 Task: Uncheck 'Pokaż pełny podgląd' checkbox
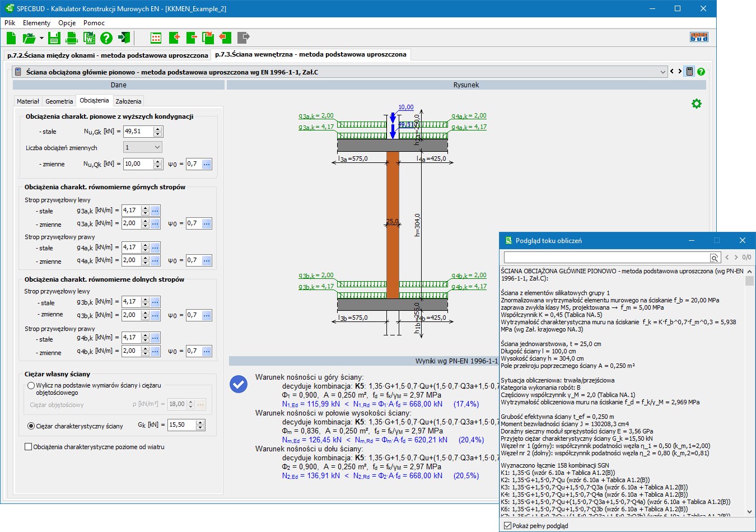tap(507, 525)
